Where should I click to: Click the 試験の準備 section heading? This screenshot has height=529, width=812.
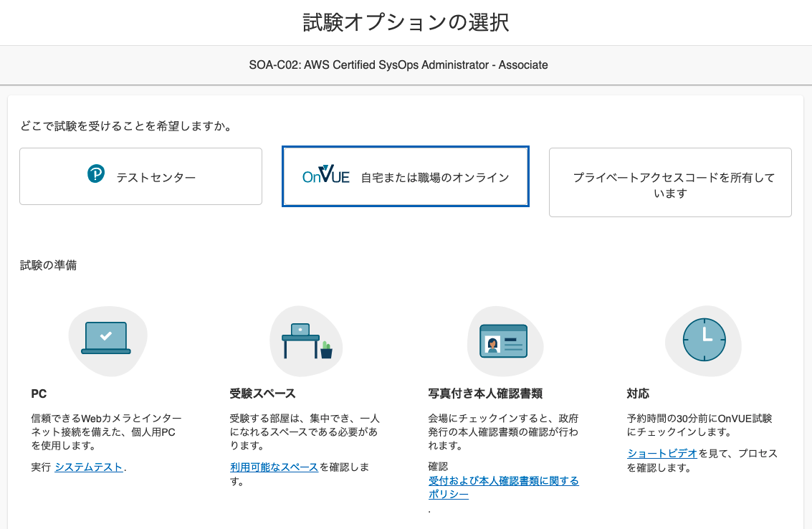(48, 265)
